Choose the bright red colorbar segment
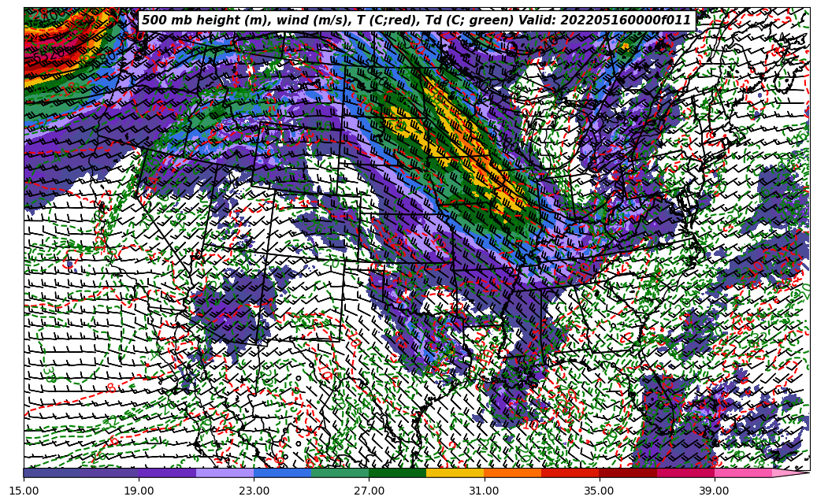 tap(570, 473)
